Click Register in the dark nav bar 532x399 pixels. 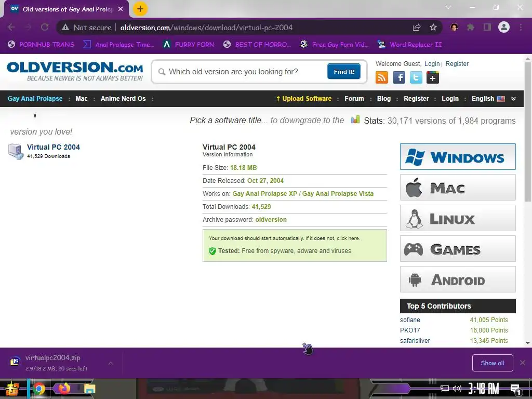[416, 99]
